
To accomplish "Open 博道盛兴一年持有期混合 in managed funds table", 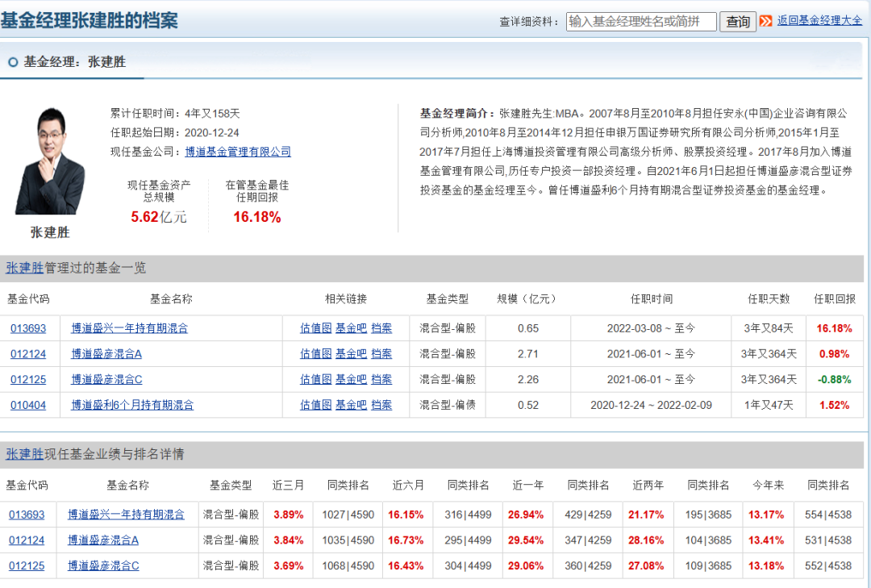I will tap(129, 328).
